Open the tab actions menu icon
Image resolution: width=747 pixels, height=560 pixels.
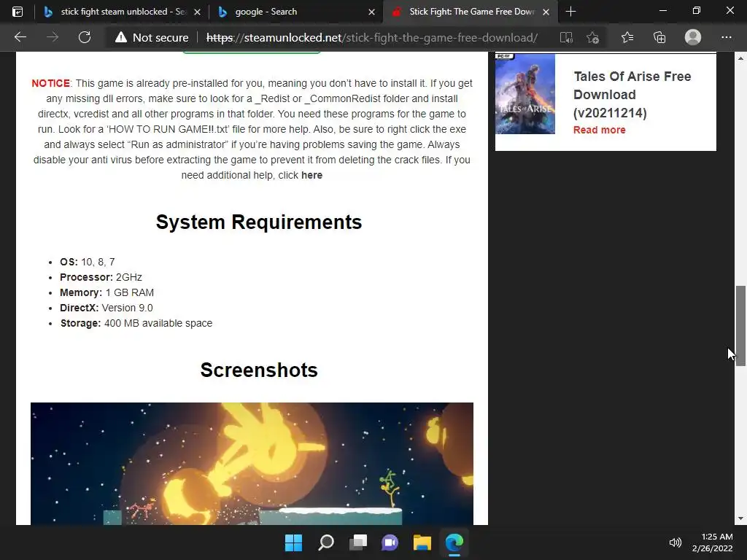tap(18, 12)
